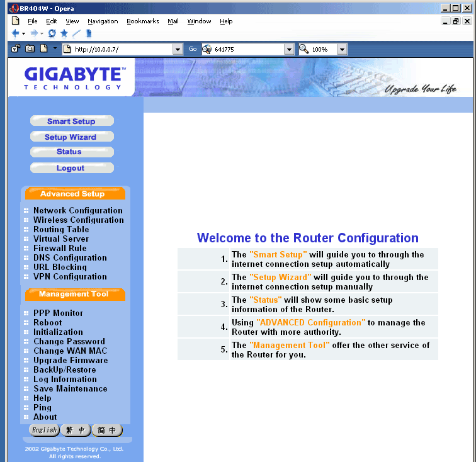The height and width of the screenshot is (462, 476).
Task: Open Virtual Server link
Action: point(61,239)
